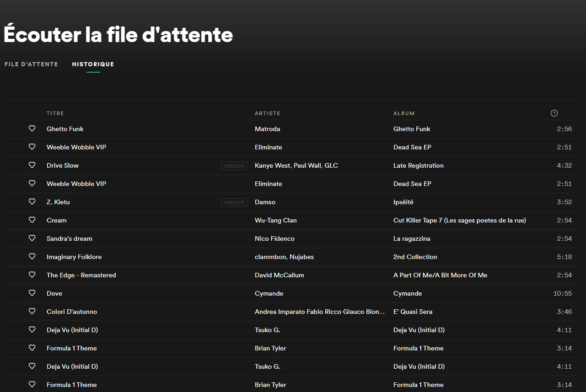586x392 pixels.
Task: Select the Historique tab
Action: click(93, 64)
